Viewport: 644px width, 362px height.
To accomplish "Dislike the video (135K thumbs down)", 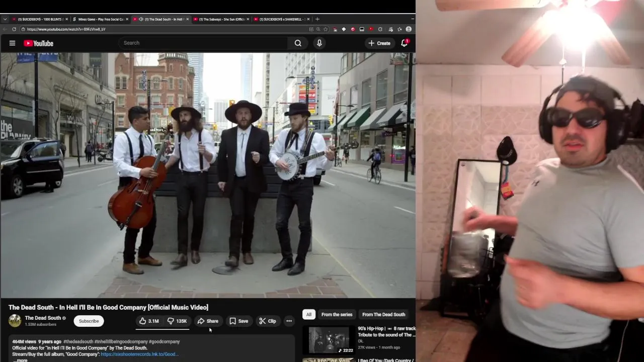I will point(177,321).
